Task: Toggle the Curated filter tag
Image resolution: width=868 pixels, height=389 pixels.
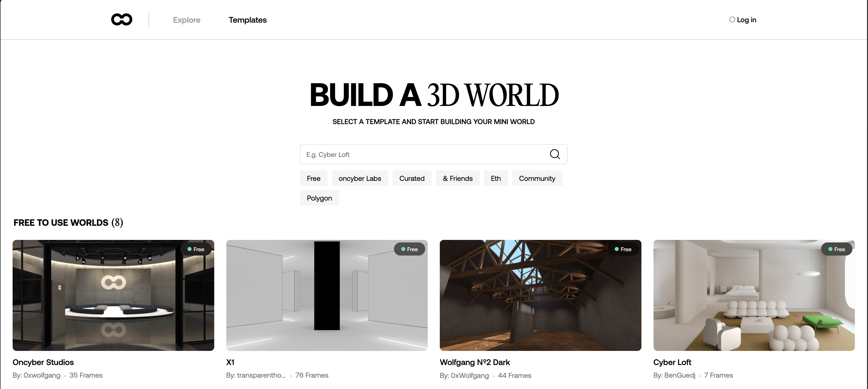Action: (x=412, y=178)
